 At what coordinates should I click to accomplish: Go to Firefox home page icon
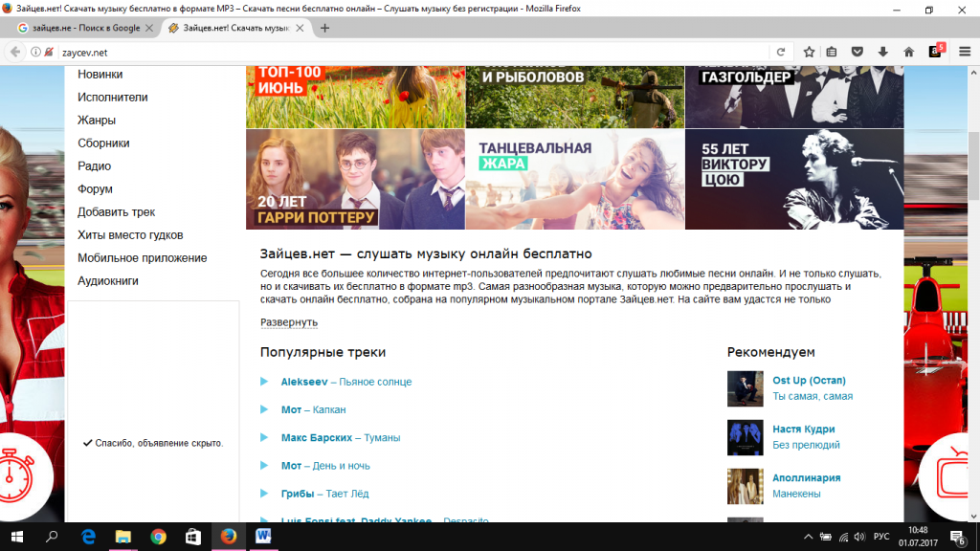908,52
